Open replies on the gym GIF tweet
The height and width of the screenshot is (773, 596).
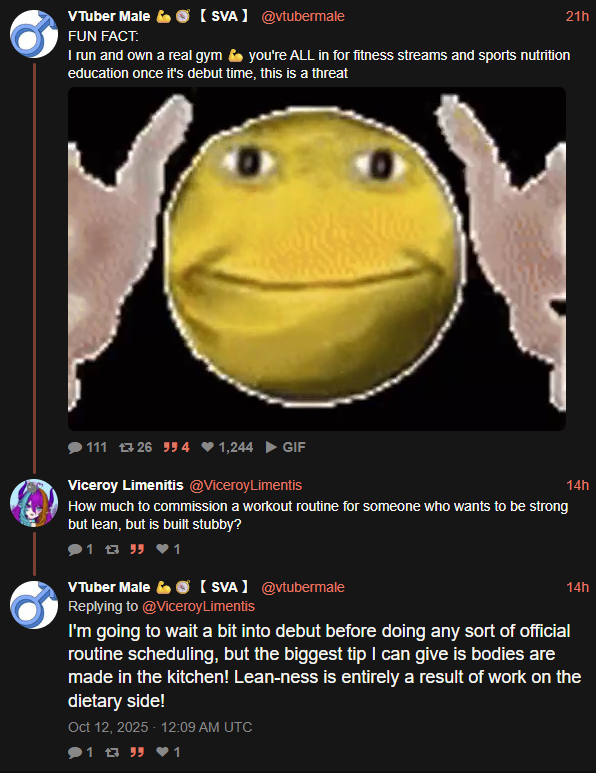pos(75,447)
